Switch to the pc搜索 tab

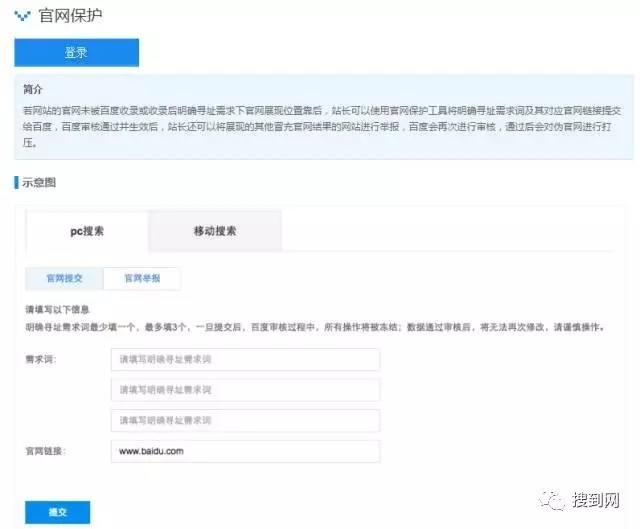(87, 231)
